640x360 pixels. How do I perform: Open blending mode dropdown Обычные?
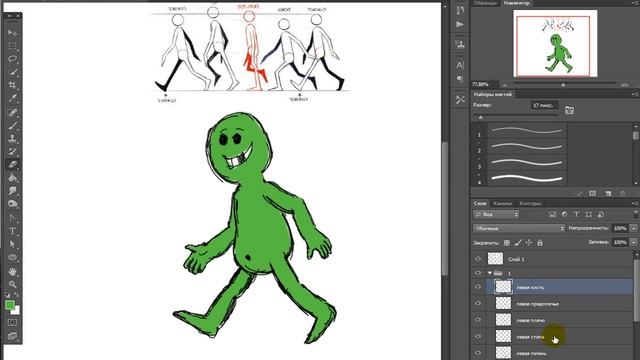(x=519, y=228)
